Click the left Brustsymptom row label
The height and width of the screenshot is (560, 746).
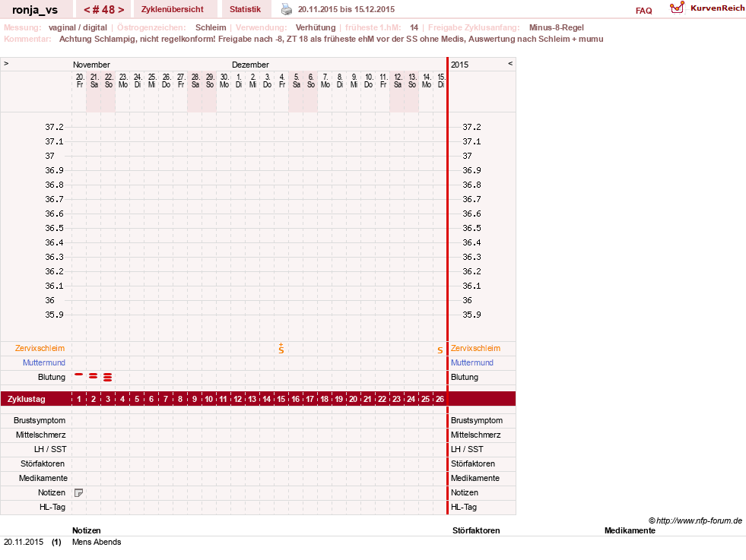tap(40, 420)
